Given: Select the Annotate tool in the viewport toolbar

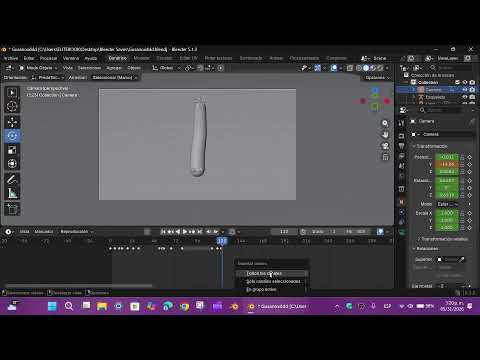Looking at the screenshot, I should [x=12, y=179].
